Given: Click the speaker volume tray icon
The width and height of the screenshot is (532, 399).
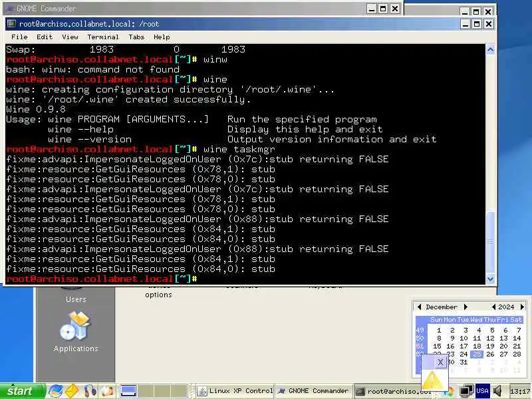Looking at the screenshot, I should tap(497, 391).
